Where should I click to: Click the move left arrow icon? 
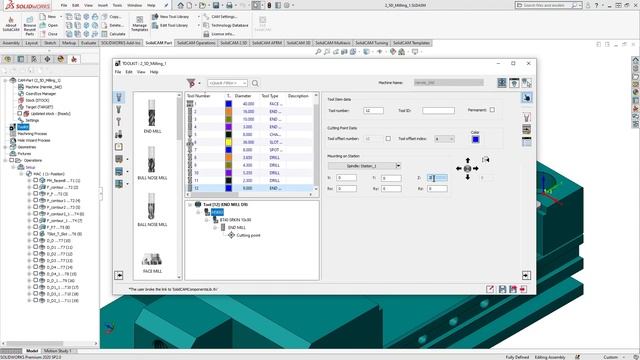click(459, 169)
